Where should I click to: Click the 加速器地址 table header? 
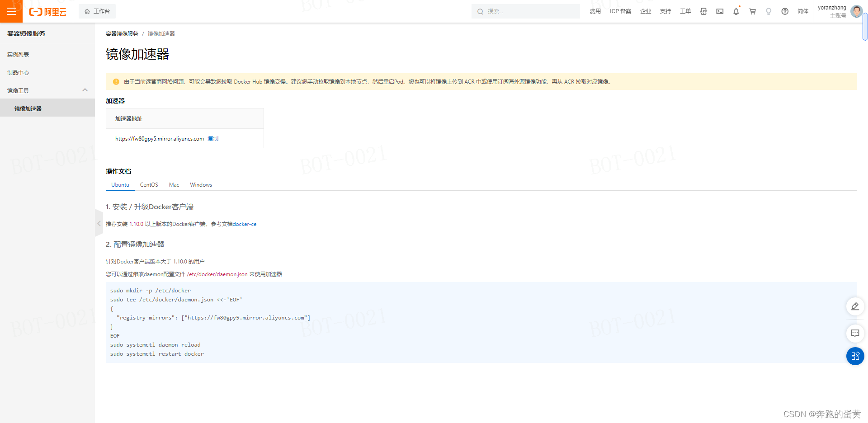(185, 118)
